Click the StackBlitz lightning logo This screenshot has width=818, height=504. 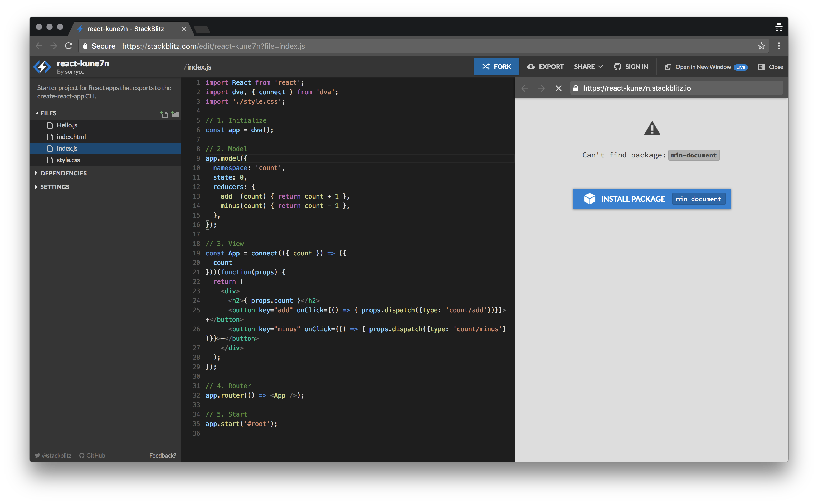[42, 67]
